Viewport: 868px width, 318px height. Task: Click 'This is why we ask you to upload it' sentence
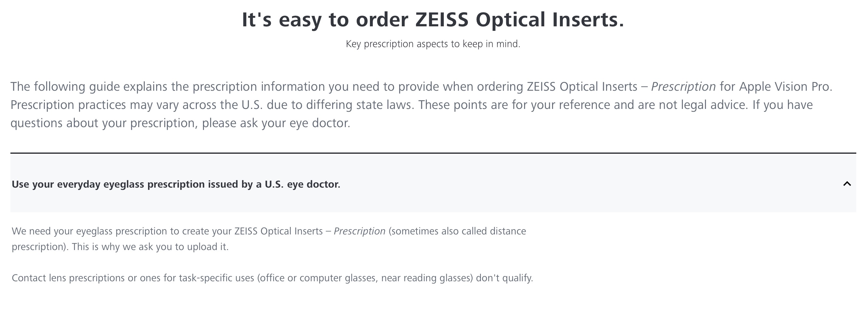click(150, 247)
